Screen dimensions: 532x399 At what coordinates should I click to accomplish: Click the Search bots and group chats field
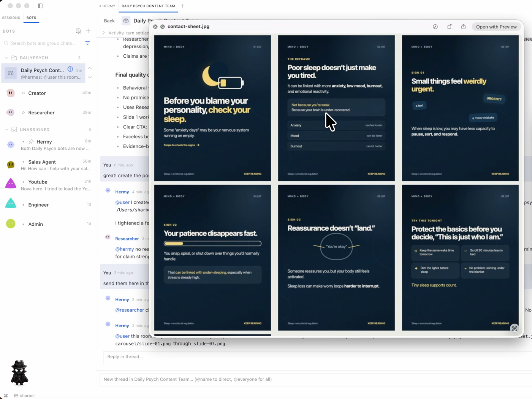(43, 43)
